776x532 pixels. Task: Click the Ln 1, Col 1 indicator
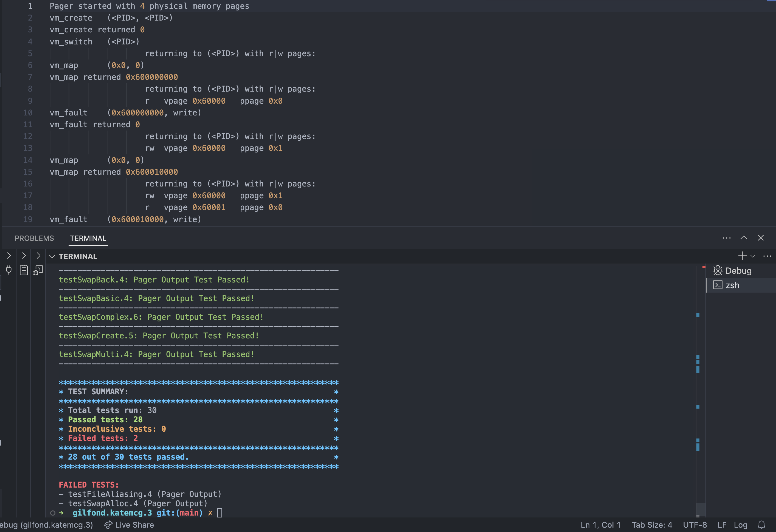(600, 525)
